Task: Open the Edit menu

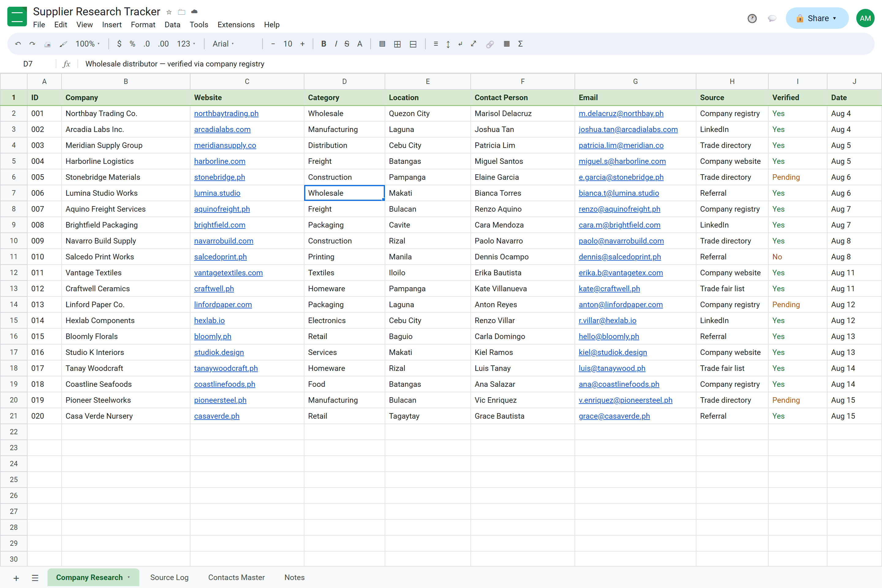Action: tap(60, 25)
